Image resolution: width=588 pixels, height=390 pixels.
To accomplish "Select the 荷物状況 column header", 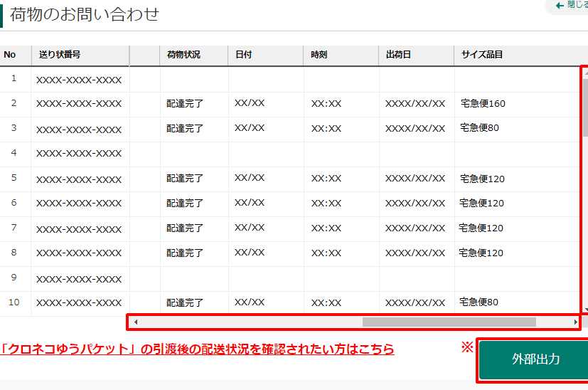I will (183, 55).
